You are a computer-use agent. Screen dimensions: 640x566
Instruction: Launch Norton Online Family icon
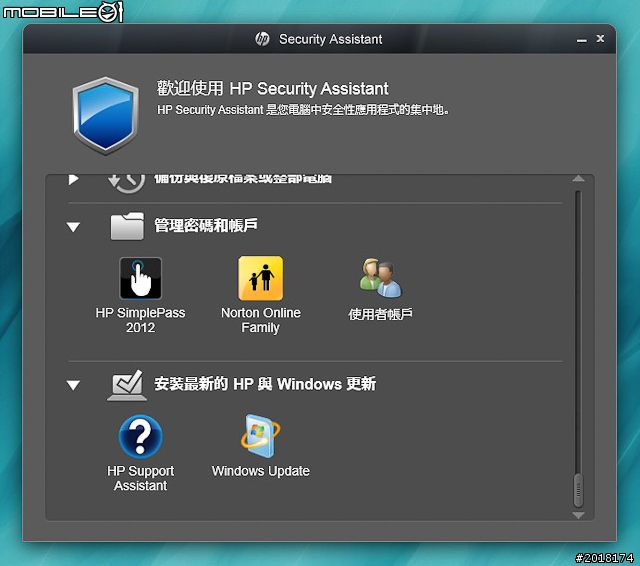pyautogui.click(x=260, y=278)
